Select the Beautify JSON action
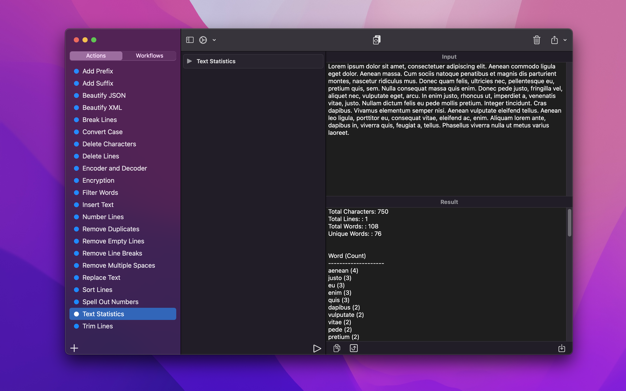The height and width of the screenshot is (391, 626). coord(123,95)
